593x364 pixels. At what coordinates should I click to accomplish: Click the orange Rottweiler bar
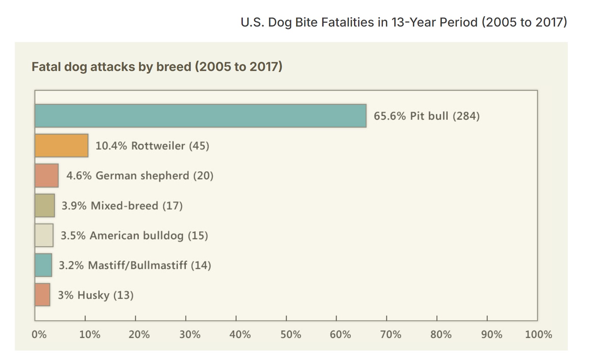61,145
